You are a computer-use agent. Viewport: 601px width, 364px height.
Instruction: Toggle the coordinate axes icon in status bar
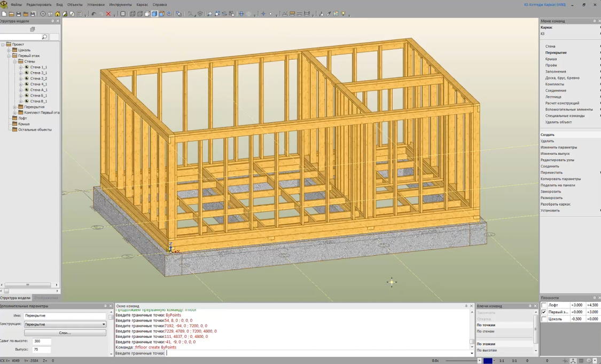point(573,361)
